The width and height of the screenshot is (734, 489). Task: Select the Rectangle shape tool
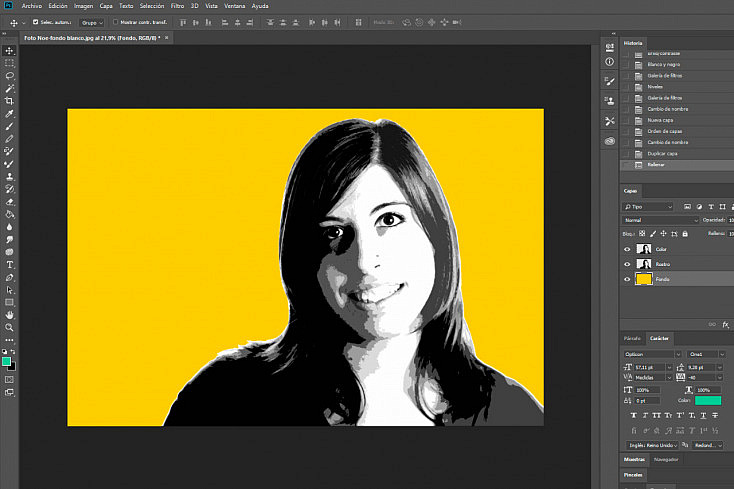click(x=9, y=303)
